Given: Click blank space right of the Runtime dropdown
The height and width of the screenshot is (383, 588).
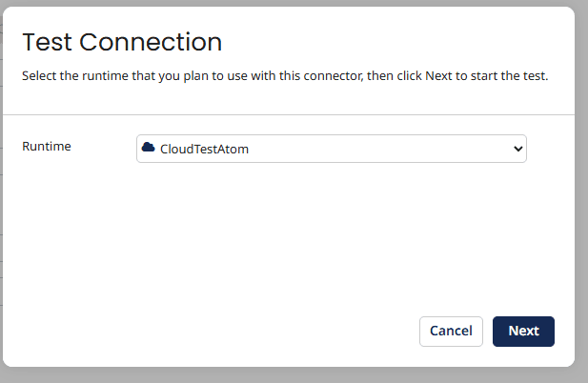Looking at the screenshot, I should coord(550,149).
